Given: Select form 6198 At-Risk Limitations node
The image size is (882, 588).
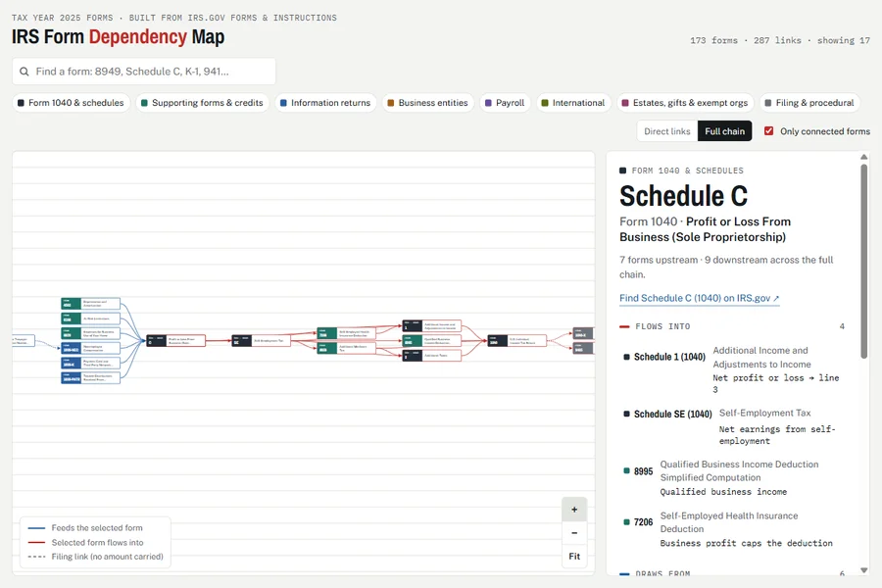Looking at the screenshot, I should [x=90, y=318].
